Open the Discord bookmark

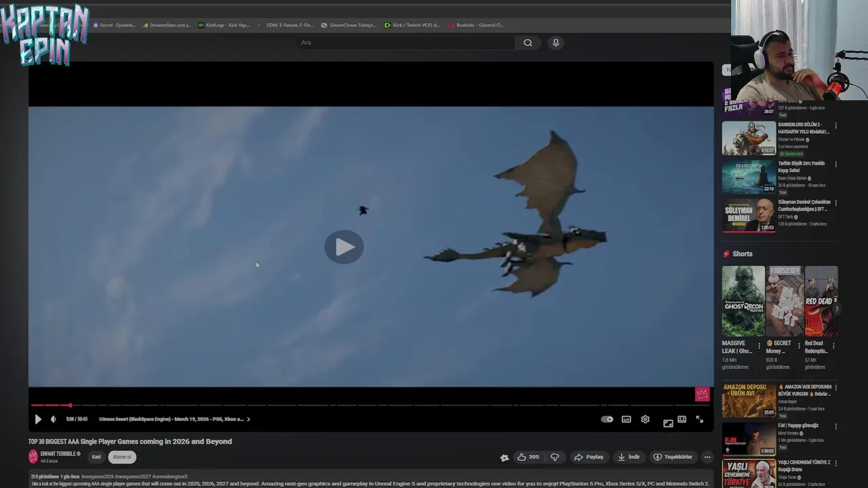[x=114, y=25]
